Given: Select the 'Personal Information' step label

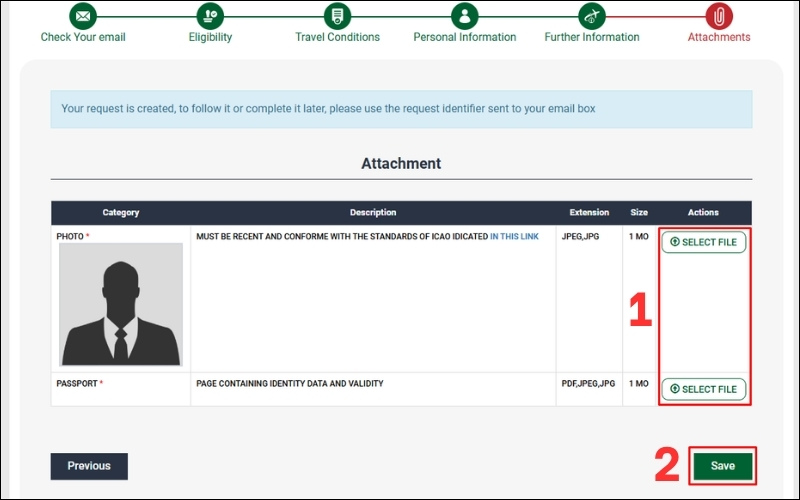Looking at the screenshot, I should pyautogui.click(x=464, y=38).
